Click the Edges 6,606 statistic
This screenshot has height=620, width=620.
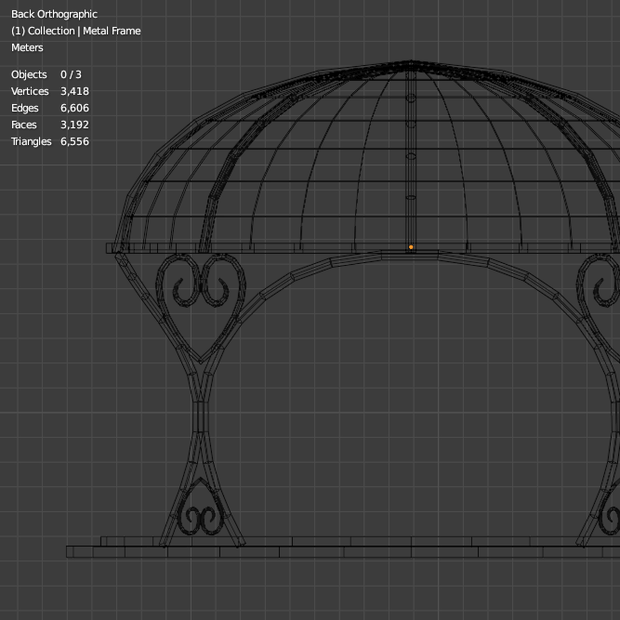(x=50, y=108)
